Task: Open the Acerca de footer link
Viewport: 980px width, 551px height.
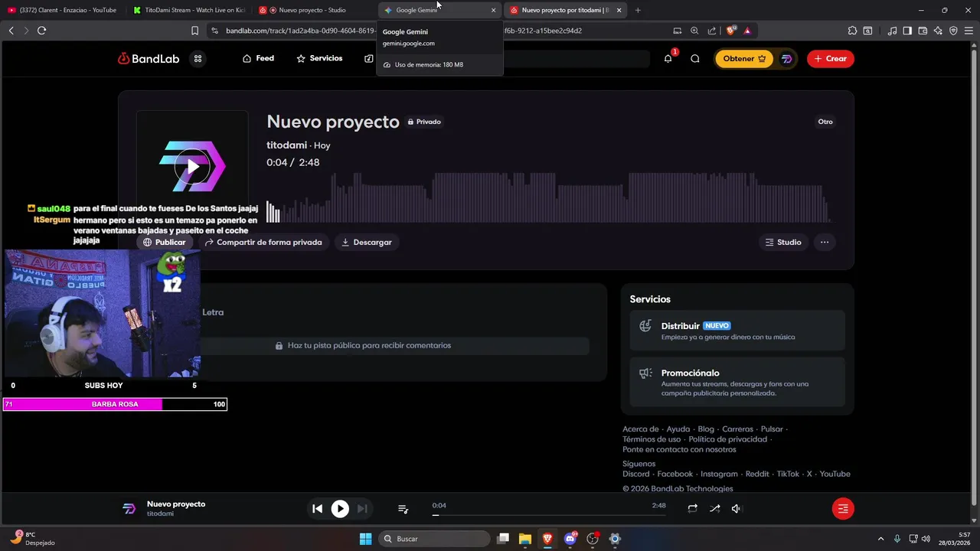Action: coord(641,429)
